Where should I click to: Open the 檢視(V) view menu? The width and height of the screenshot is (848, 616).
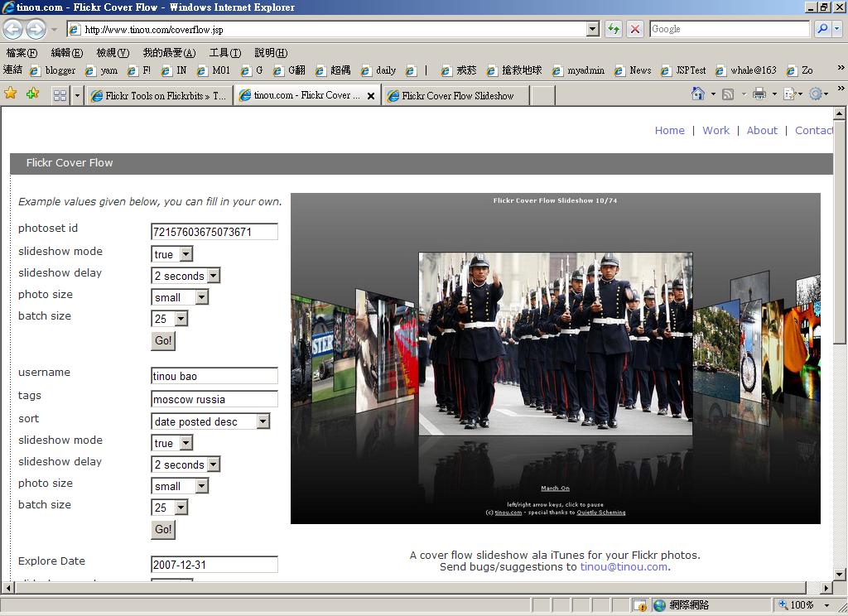point(113,53)
